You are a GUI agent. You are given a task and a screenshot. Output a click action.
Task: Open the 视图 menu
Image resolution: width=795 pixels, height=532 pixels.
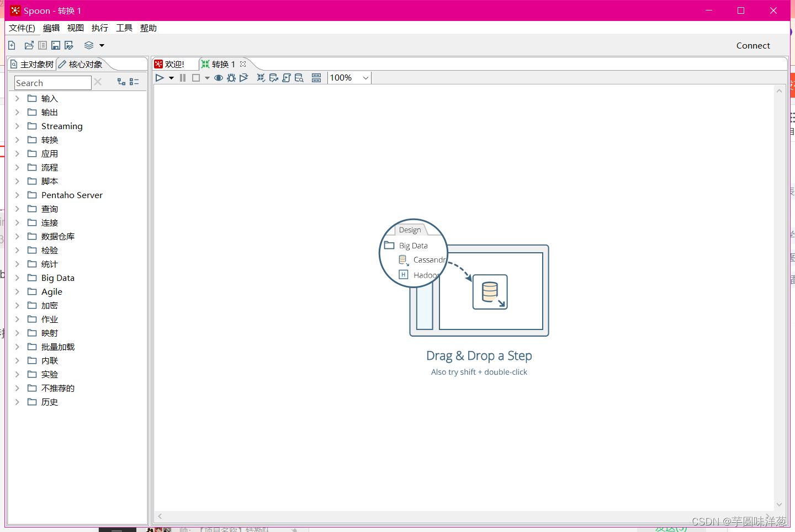click(x=76, y=28)
